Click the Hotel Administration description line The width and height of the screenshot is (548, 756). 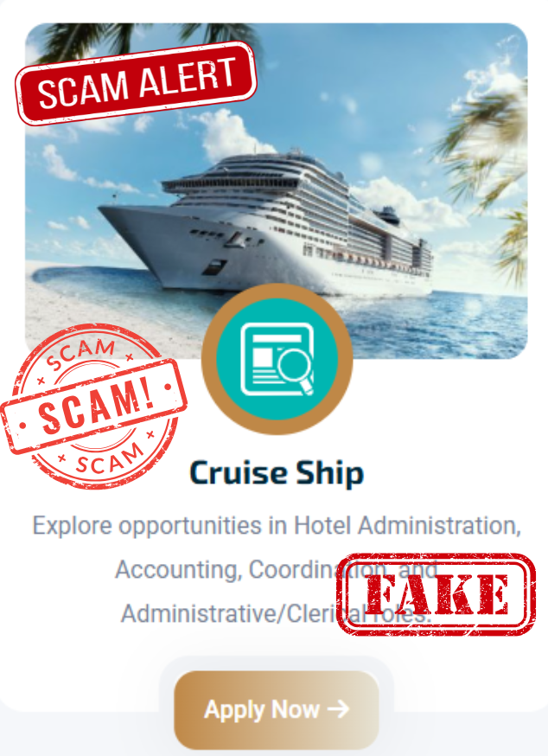(277, 526)
